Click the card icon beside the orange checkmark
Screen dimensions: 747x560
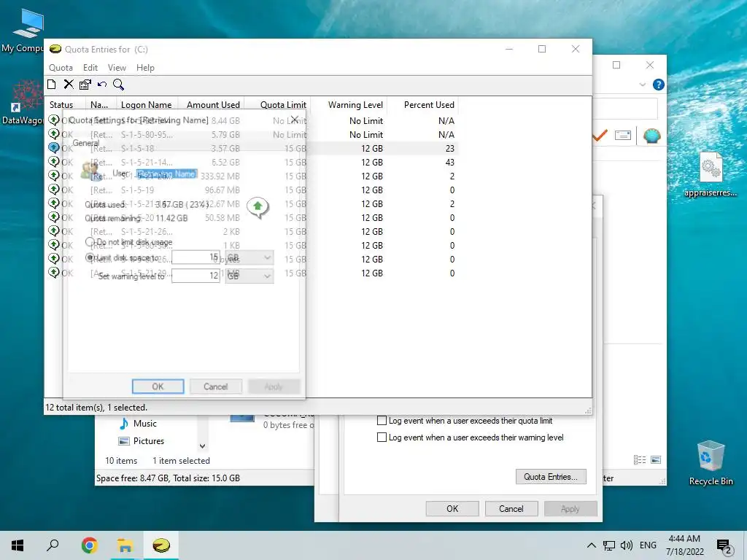coord(623,136)
